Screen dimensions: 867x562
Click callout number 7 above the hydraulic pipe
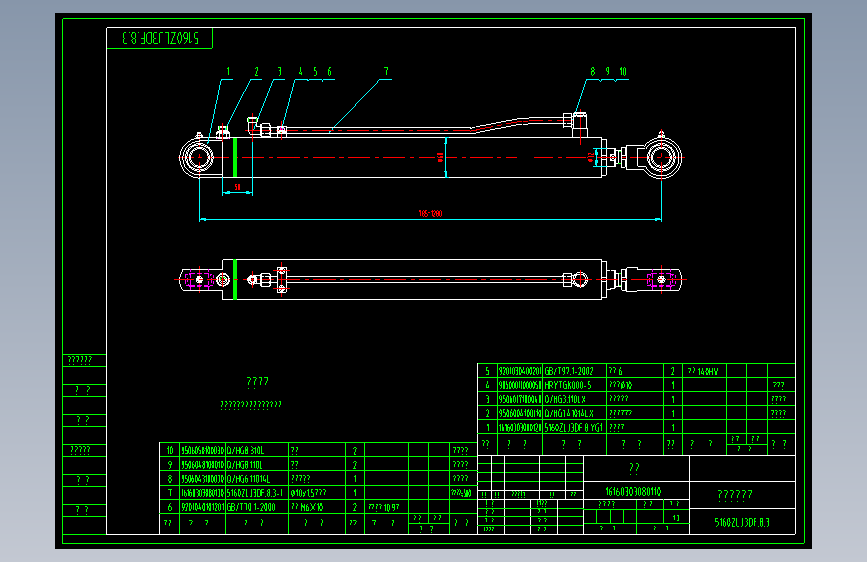[x=386, y=71]
